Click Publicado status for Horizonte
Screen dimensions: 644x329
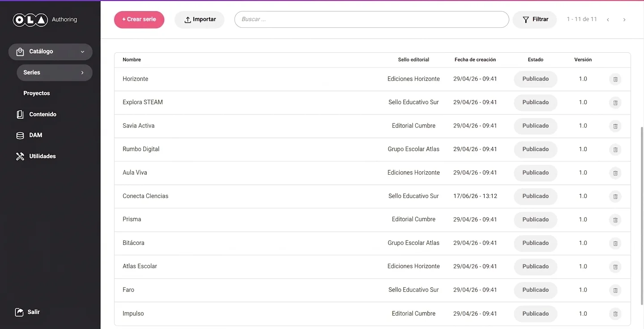click(x=535, y=79)
